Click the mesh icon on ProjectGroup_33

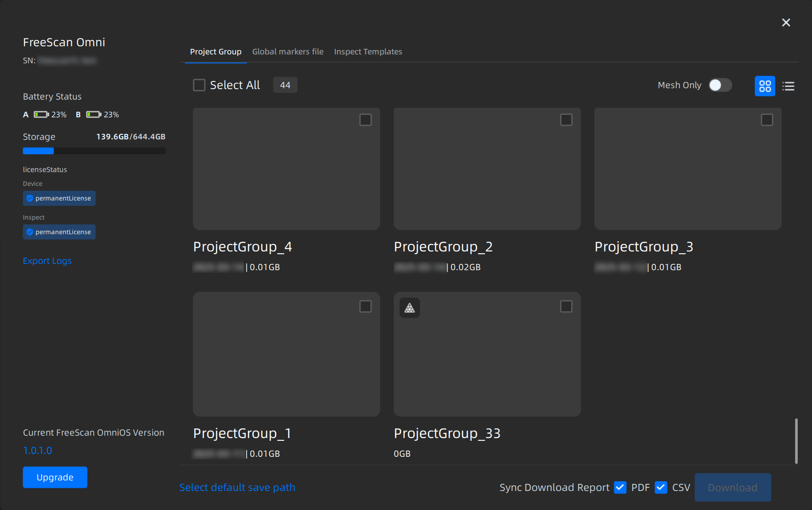click(409, 308)
